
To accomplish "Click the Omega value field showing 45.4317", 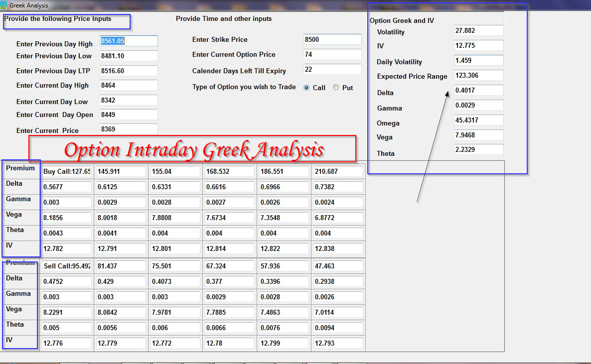I will coord(478,120).
